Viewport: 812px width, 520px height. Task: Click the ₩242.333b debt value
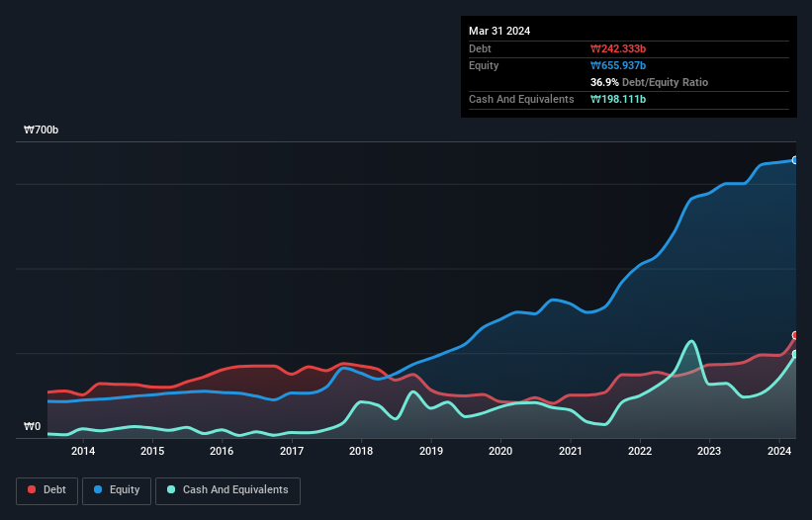[618, 48]
